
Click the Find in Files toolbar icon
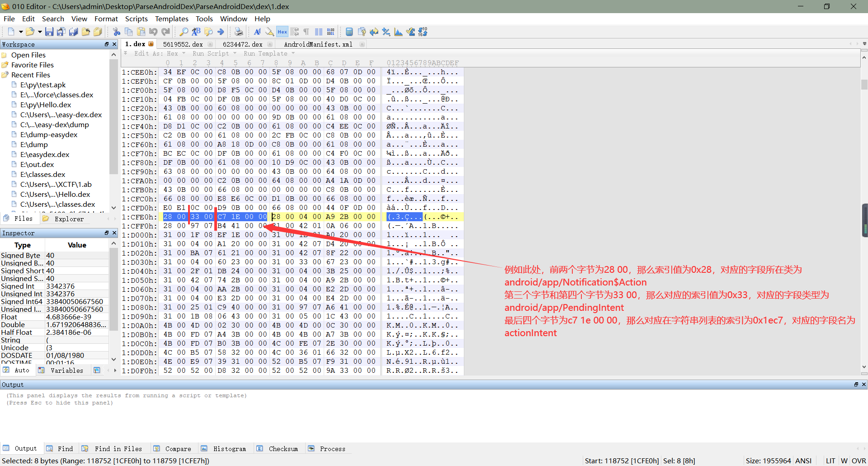[208, 32]
